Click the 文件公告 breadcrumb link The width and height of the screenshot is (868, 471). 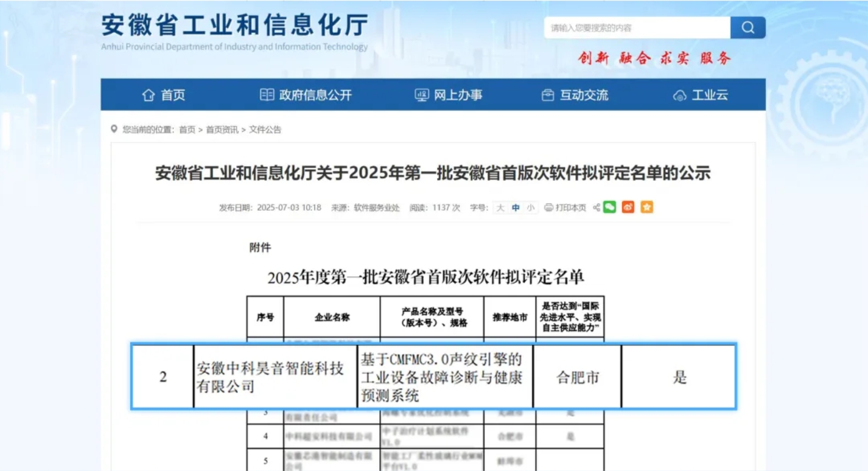click(x=265, y=130)
